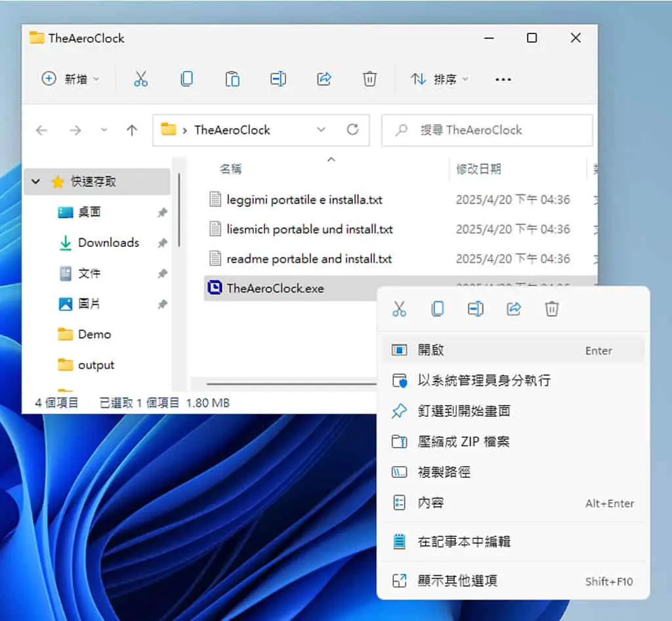Expand recent locations chevron beside forward arrow
Screen dimensions: 672x621
(104, 129)
